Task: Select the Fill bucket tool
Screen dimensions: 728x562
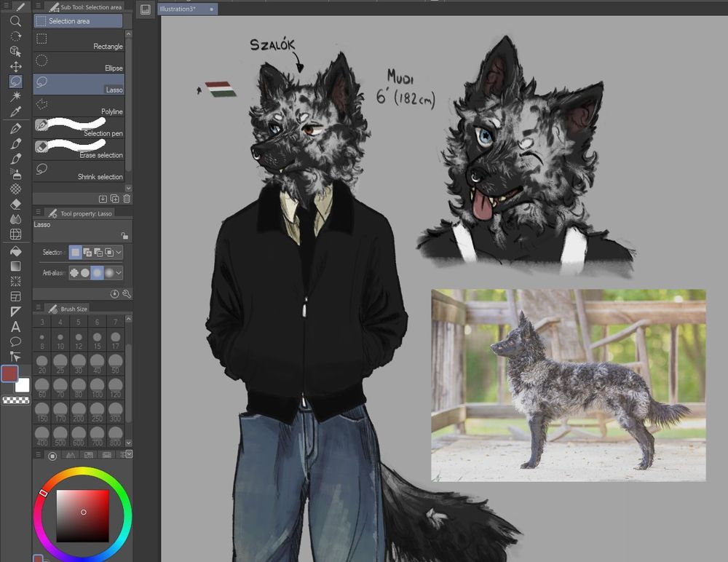Action: tap(15, 251)
